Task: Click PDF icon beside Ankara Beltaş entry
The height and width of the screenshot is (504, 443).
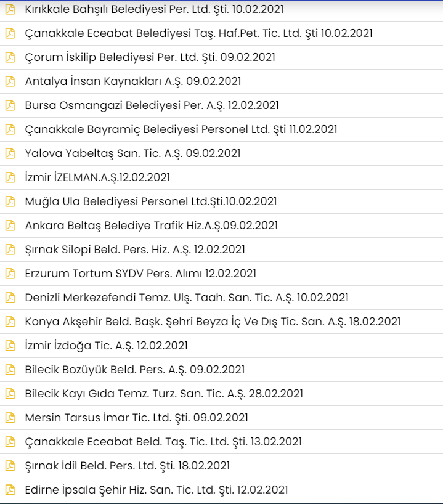Action: [x=10, y=226]
